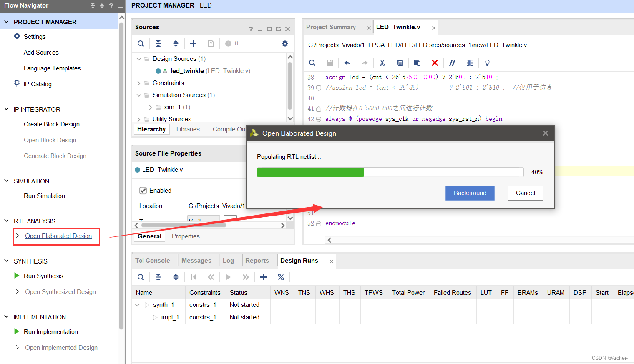Open Reports tab
The width and height of the screenshot is (634, 364).
click(x=257, y=261)
